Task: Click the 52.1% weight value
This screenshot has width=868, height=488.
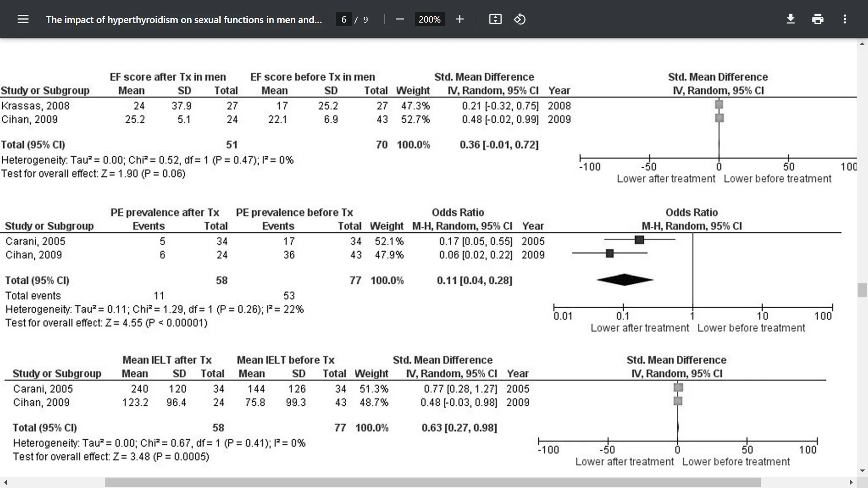Action: coord(389,241)
